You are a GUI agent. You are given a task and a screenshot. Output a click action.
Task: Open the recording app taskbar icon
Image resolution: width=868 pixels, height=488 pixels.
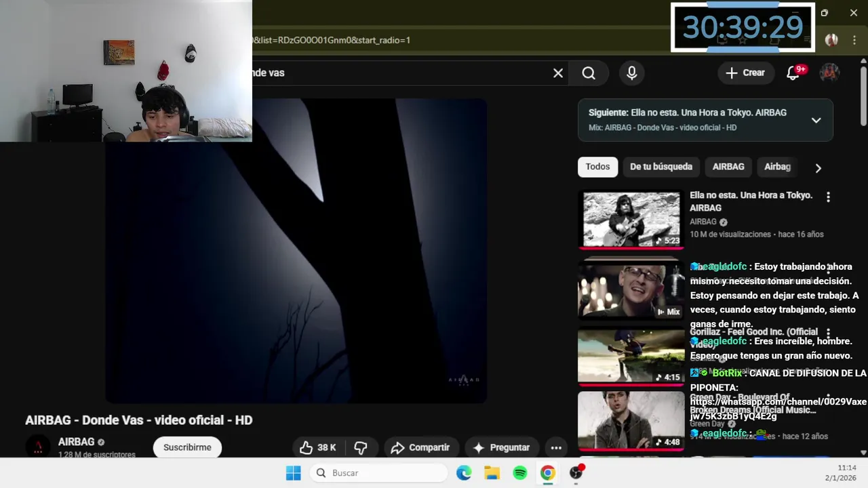tap(576, 472)
